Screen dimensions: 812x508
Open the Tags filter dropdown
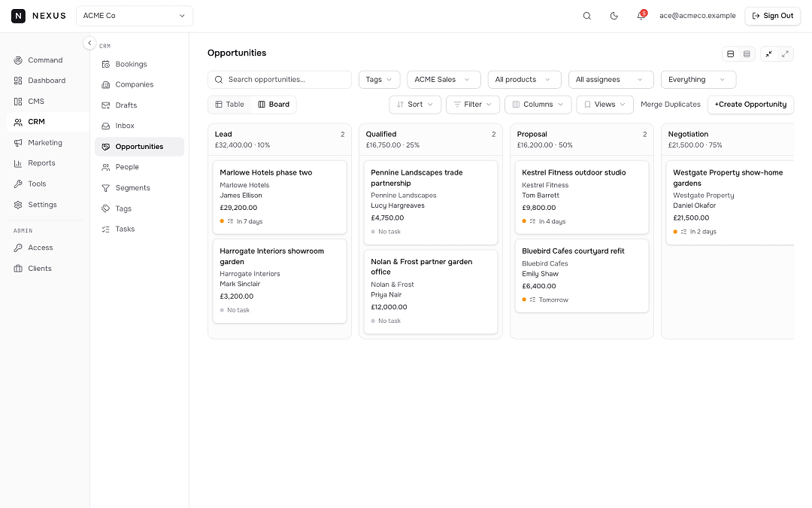tap(379, 79)
